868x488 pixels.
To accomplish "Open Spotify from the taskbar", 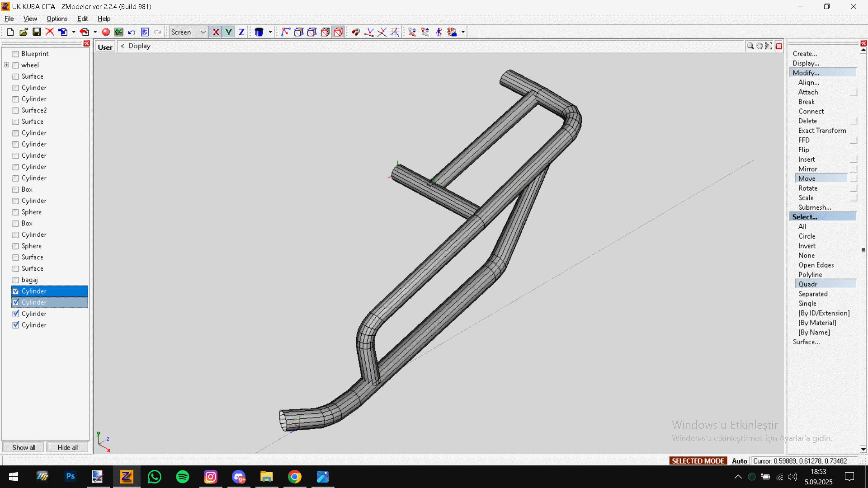I will click(182, 477).
